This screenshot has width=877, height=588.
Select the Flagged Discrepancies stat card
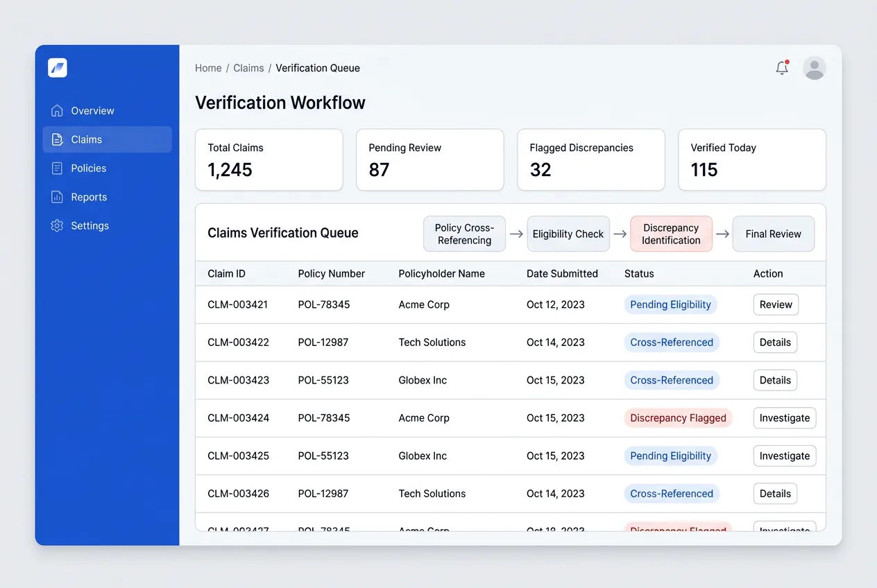pyautogui.click(x=590, y=159)
